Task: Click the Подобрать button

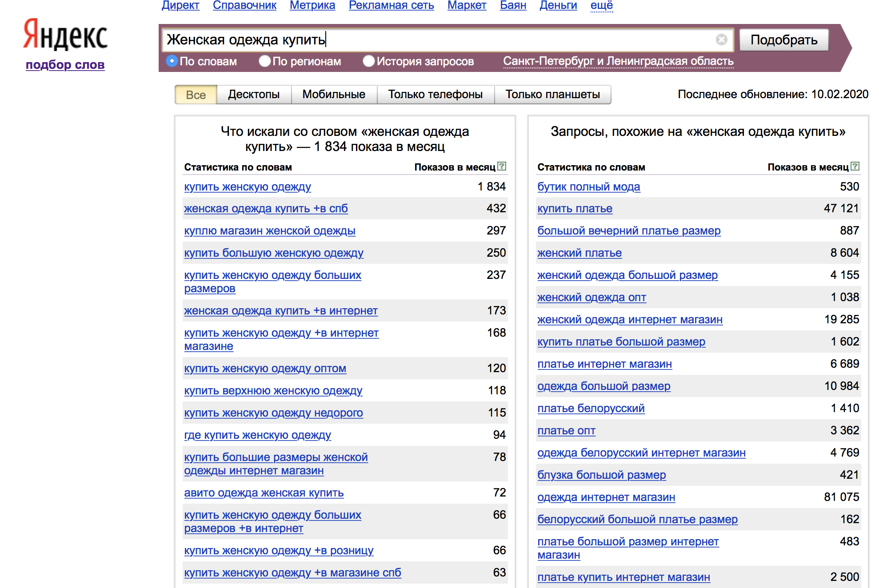Action: (x=784, y=40)
